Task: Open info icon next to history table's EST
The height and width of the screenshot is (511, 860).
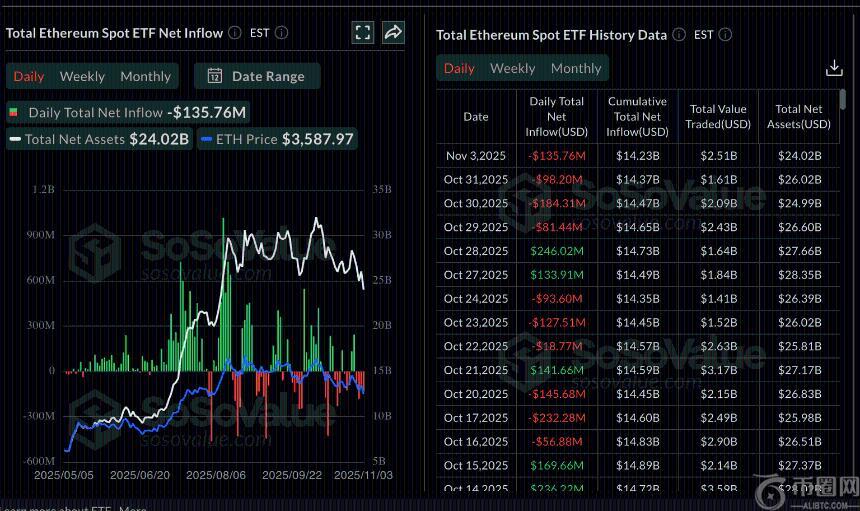Action: [725, 35]
